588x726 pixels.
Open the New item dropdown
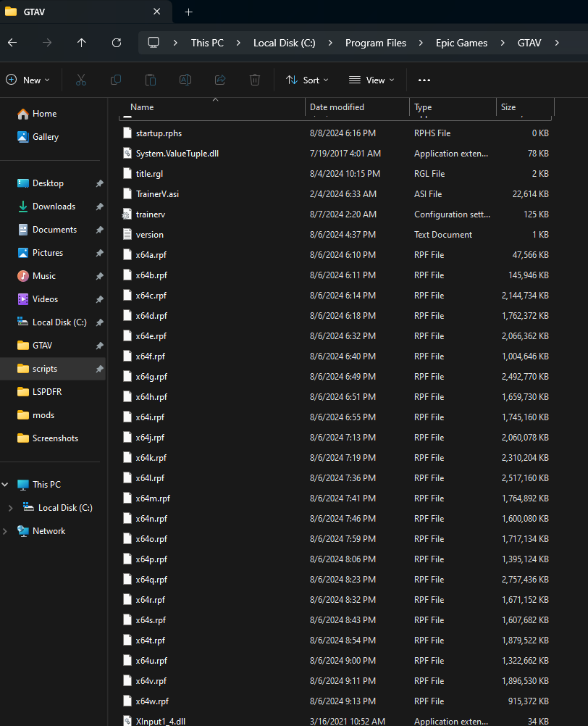(28, 80)
